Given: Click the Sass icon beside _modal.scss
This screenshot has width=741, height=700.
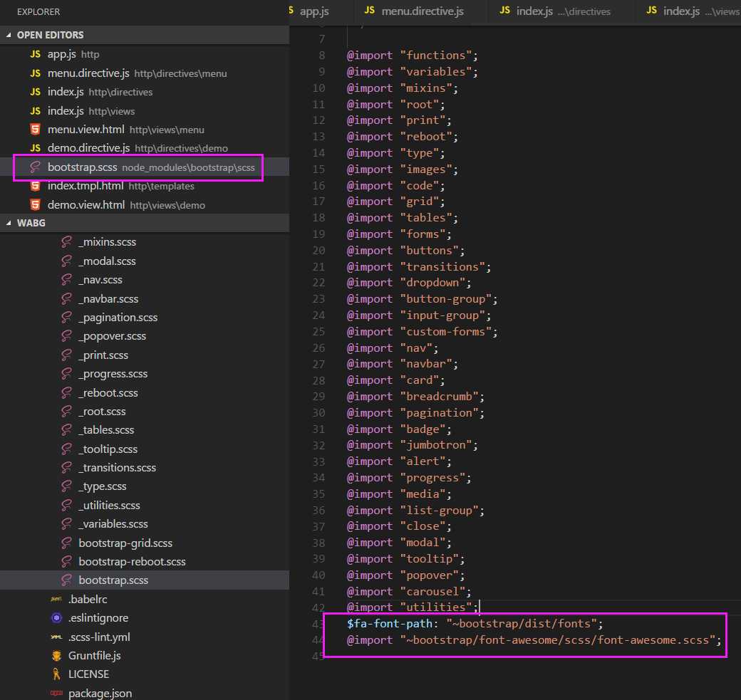Looking at the screenshot, I should point(67,261).
